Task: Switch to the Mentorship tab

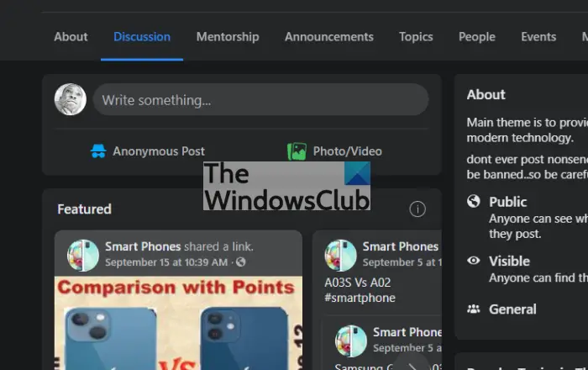Action: [228, 37]
